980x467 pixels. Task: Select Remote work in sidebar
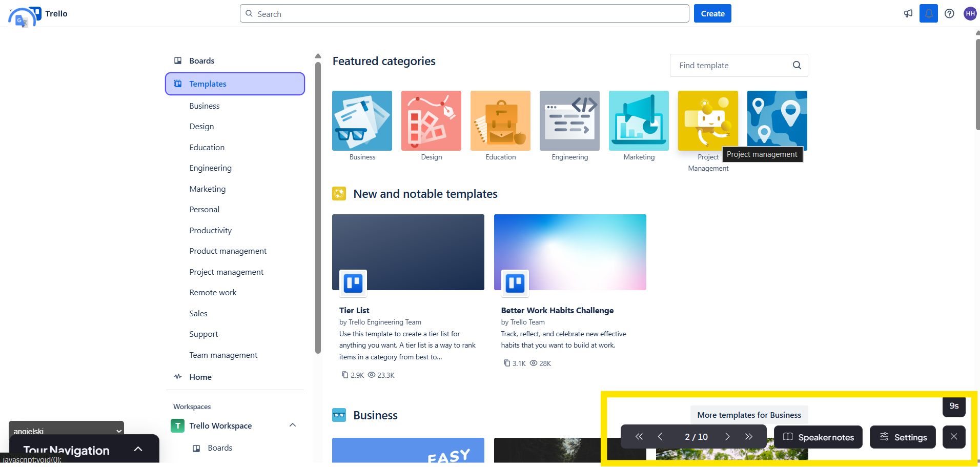coord(213,292)
